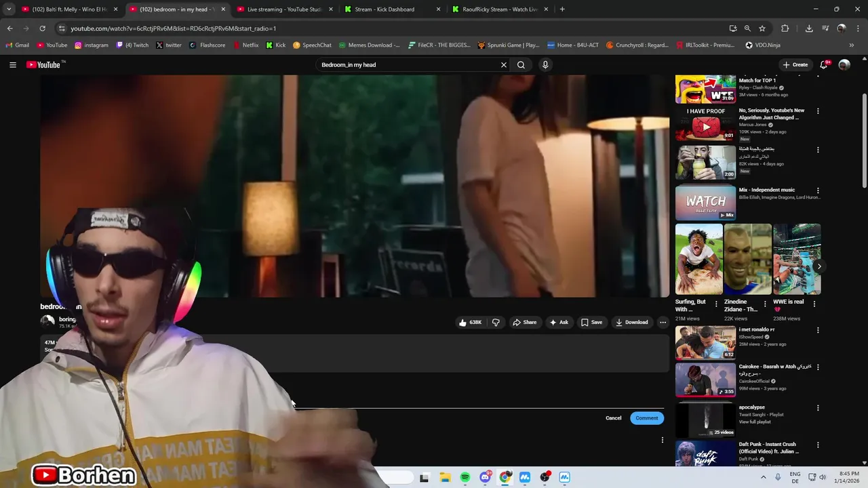Screen dimensions: 868x488
Task: Open 'Surfing, But With' Short
Action: point(698,260)
